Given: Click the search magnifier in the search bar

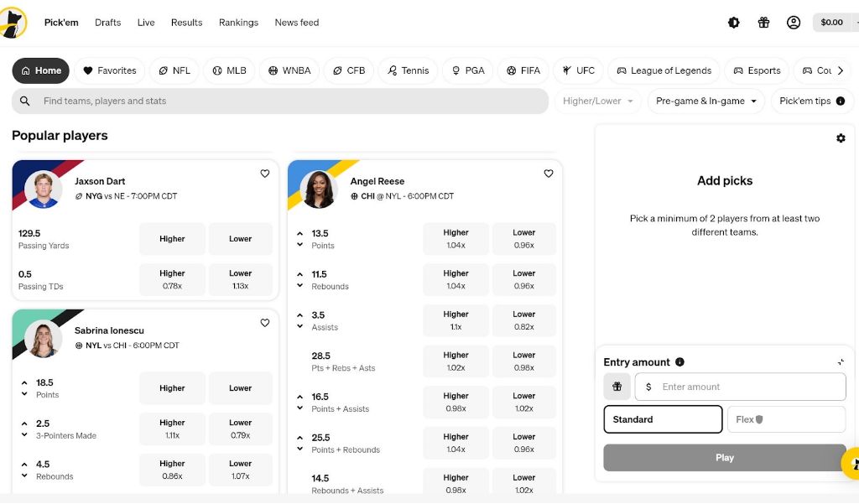Looking at the screenshot, I should (26, 101).
